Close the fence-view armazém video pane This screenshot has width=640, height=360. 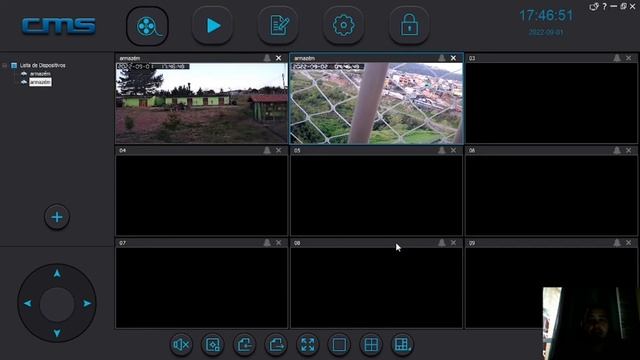(x=453, y=58)
